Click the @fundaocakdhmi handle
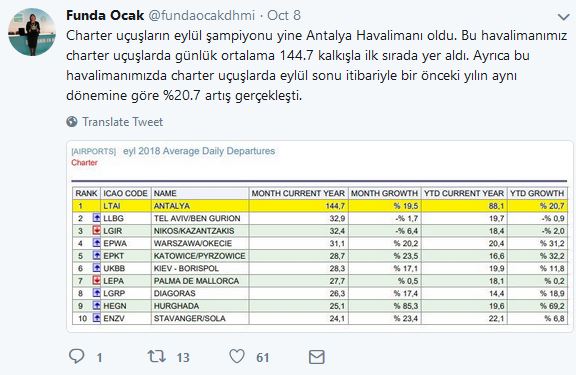The height and width of the screenshot is (375, 576). [x=201, y=15]
